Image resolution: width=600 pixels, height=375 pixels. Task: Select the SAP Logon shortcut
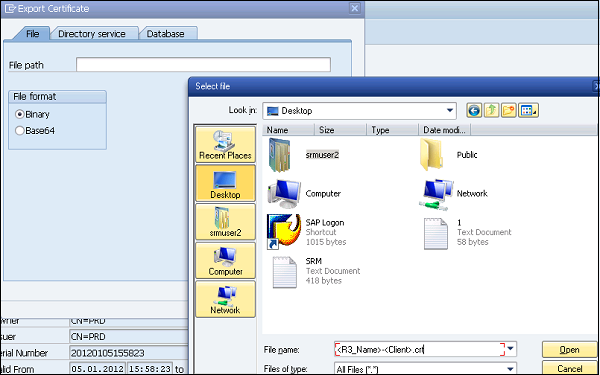click(x=306, y=232)
